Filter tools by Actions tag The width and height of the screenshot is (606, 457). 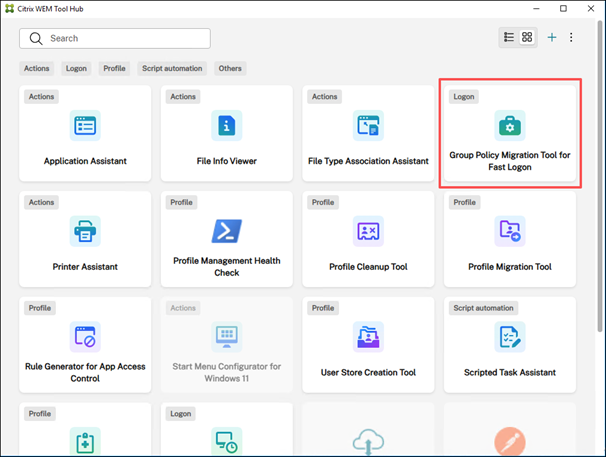click(36, 69)
